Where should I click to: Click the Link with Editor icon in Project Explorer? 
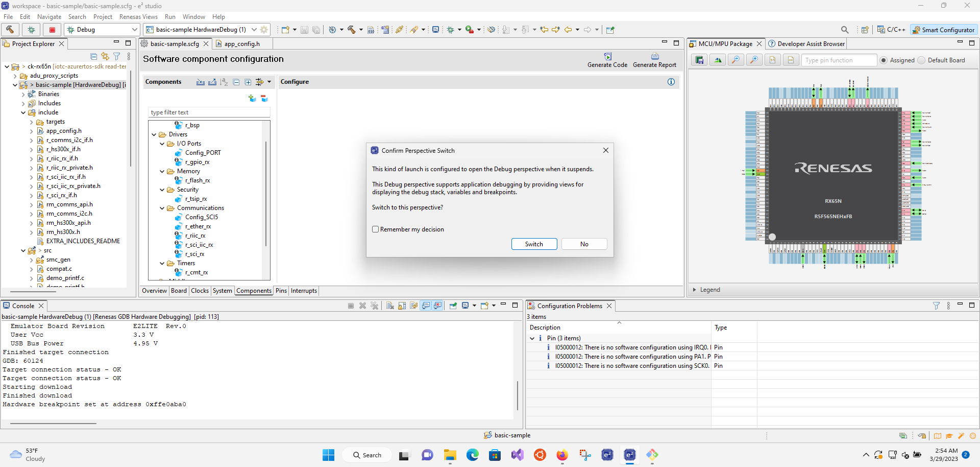point(105,56)
